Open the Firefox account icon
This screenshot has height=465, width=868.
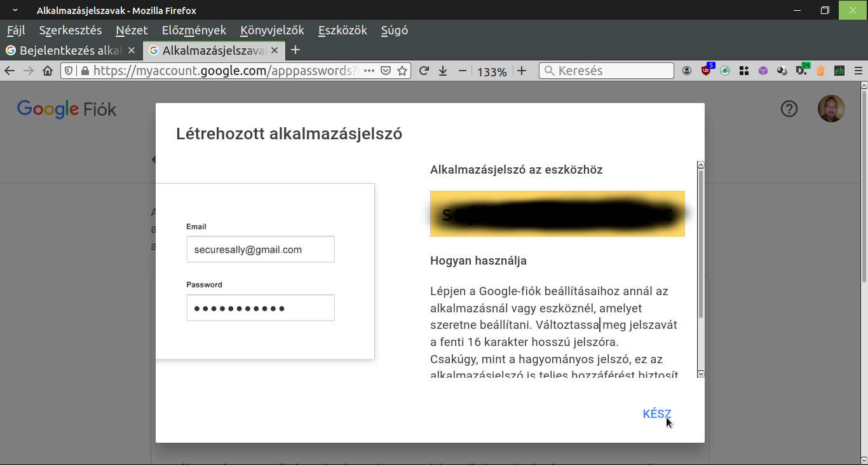point(687,71)
